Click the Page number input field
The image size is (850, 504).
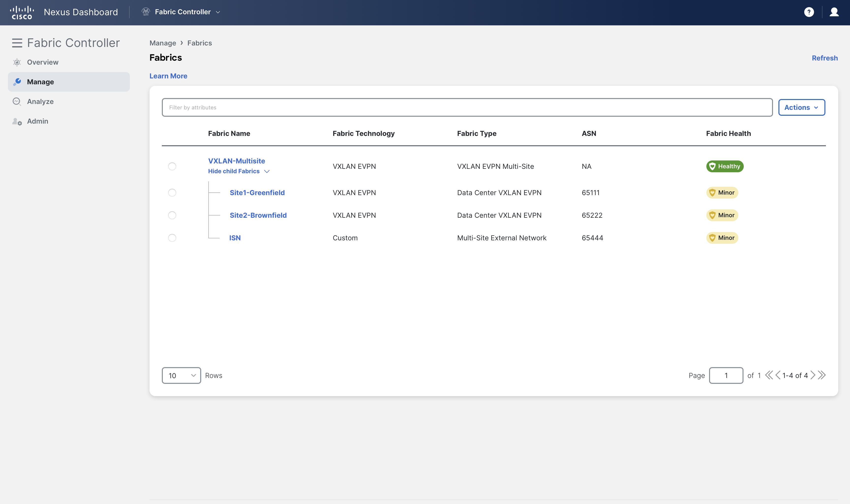[x=726, y=376]
